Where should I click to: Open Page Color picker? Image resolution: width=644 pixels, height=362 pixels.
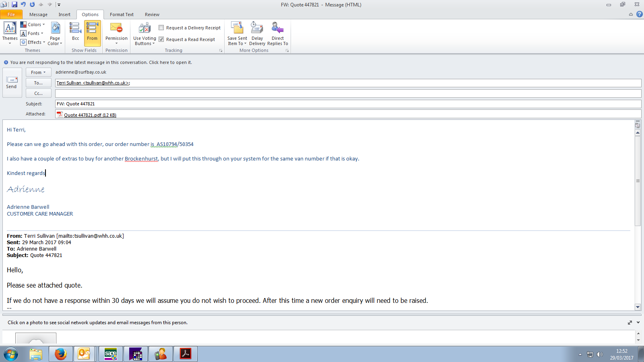[55, 33]
